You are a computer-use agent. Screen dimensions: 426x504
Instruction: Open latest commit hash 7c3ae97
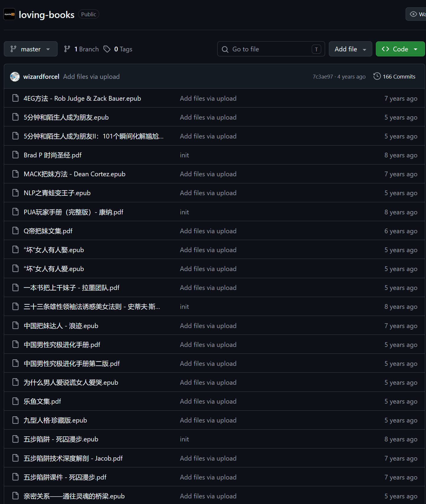click(x=323, y=77)
